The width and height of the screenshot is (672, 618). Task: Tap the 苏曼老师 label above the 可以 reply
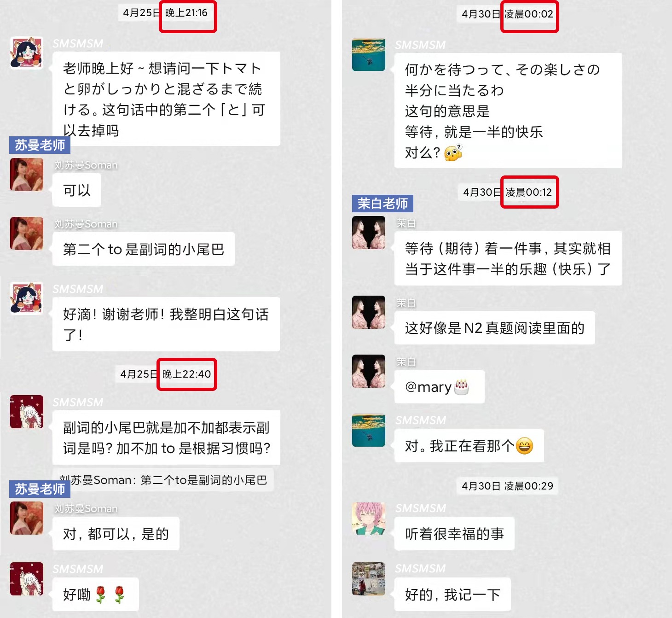[x=40, y=145]
